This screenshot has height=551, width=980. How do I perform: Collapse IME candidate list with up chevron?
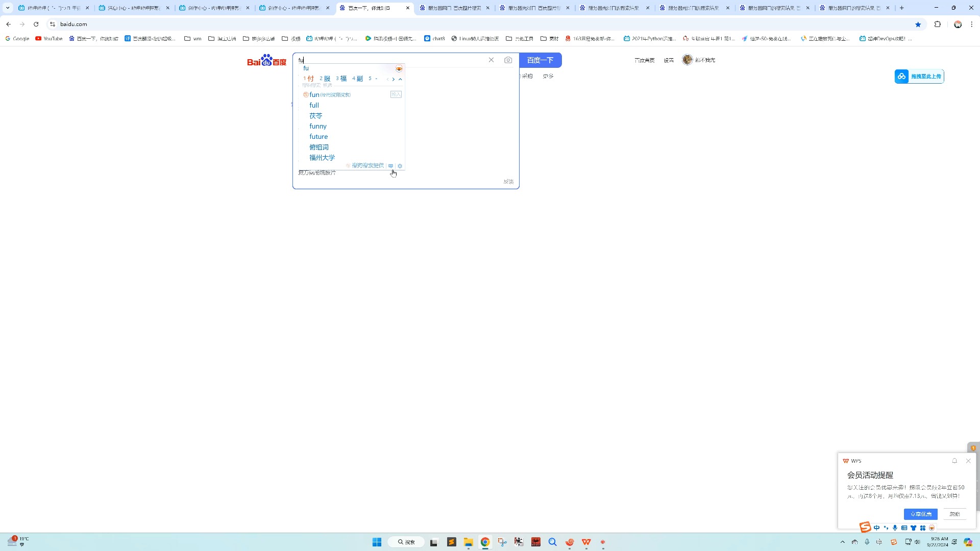pyautogui.click(x=400, y=79)
